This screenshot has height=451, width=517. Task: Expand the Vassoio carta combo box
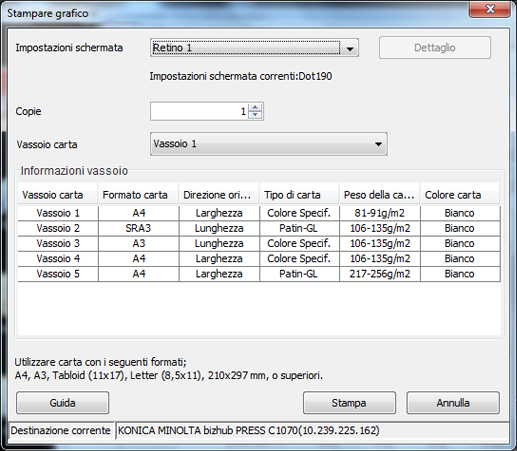(268, 144)
